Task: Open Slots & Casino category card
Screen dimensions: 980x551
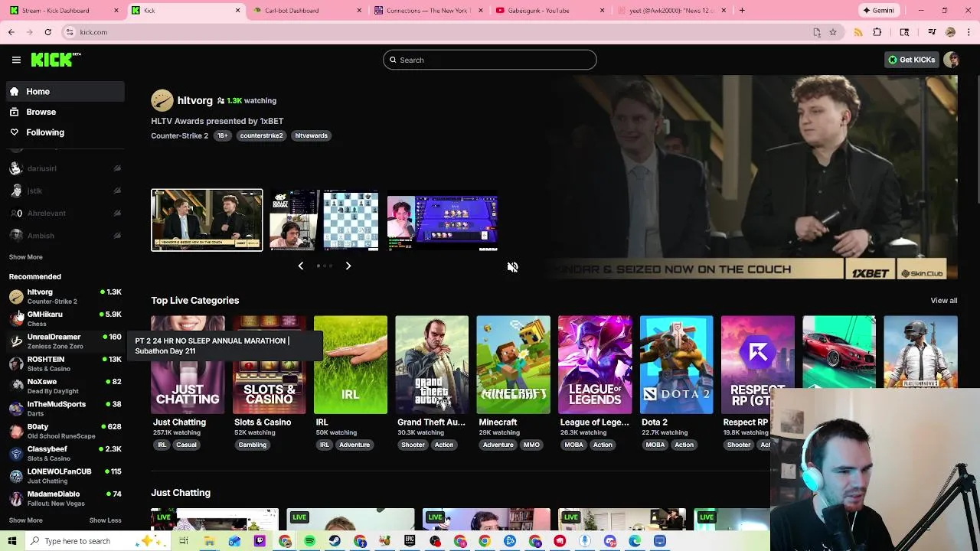Action: (269, 365)
